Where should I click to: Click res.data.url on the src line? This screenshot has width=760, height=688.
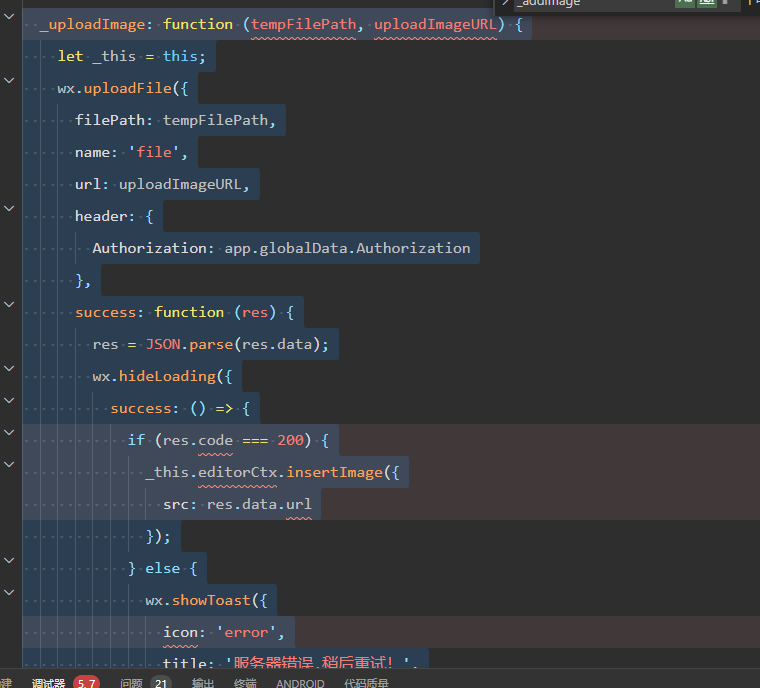pyautogui.click(x=259, y=504)
